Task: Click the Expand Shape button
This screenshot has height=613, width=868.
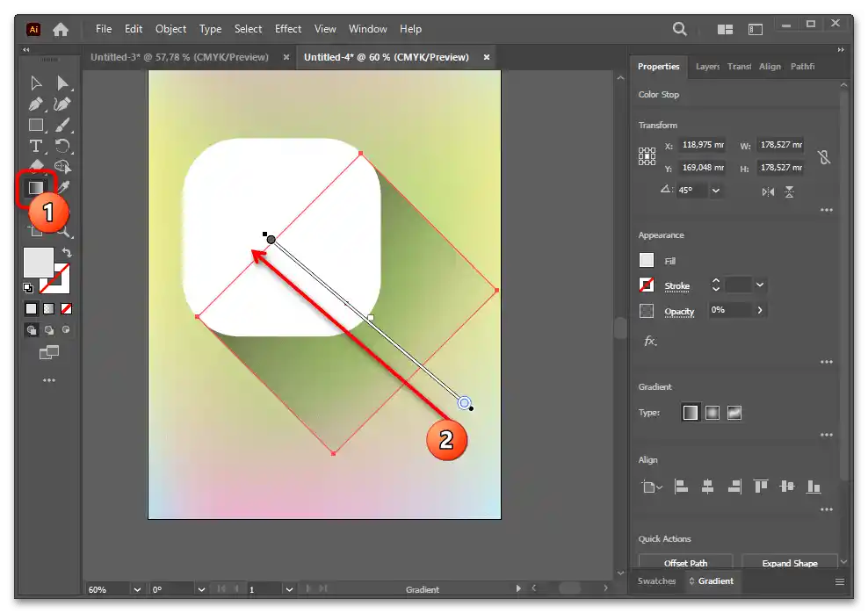Action: 789,563
